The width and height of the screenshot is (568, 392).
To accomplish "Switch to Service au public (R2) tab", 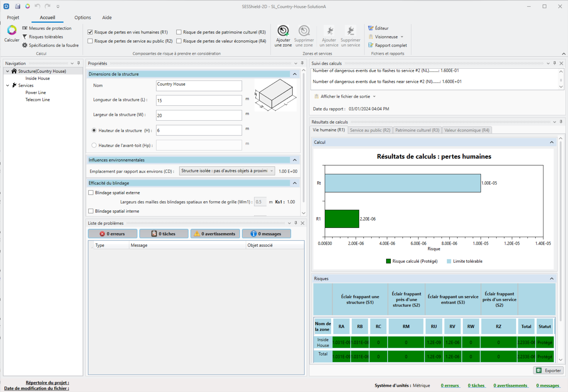I will click(x=370, y=130).
